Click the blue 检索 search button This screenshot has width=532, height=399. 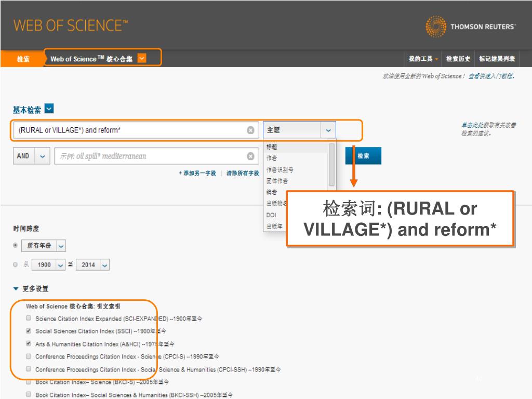click(363, 156)
